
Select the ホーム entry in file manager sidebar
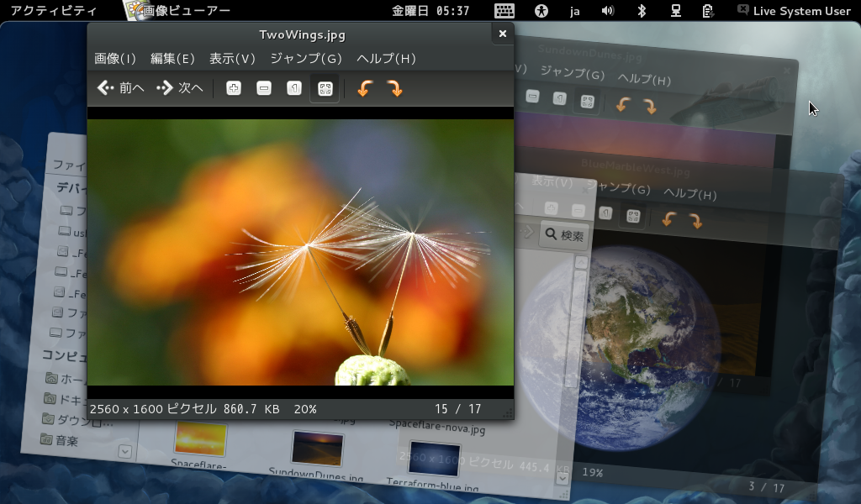pyautogui.click(x=66, y=378)
